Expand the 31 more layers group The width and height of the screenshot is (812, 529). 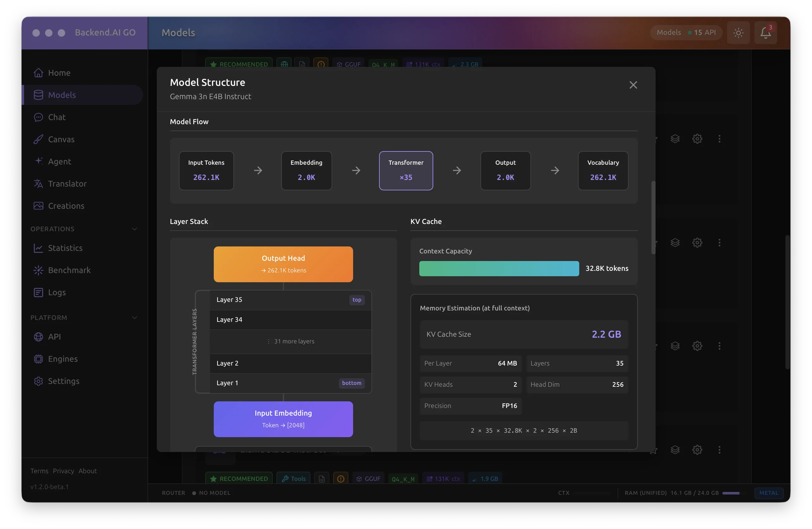[291, 341]
